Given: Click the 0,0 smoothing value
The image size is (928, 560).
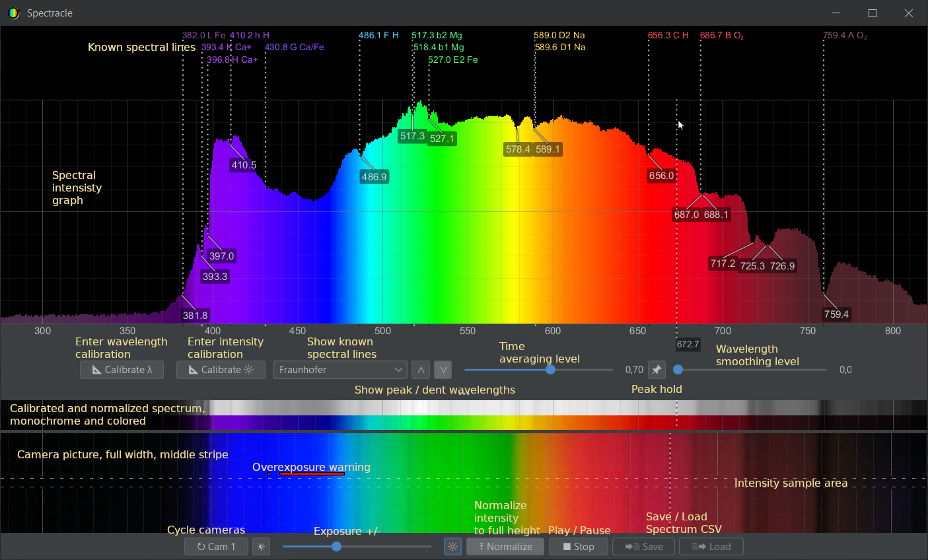Looking at the screenshot, I should pyautogui.click(x=845, y=370).
